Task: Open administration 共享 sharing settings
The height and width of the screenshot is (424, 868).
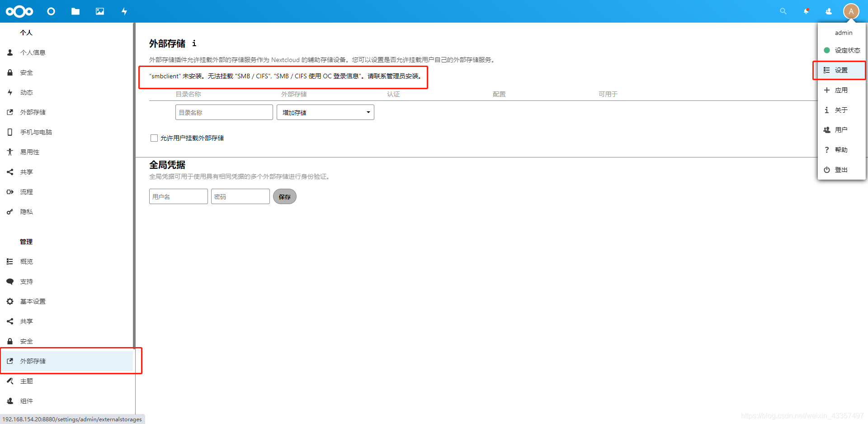Action: click(66, 321)
